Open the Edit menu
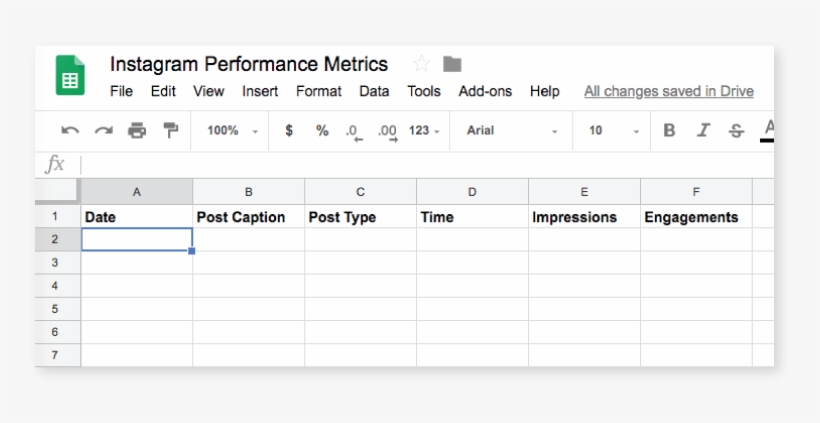 (x=163, y=91)
